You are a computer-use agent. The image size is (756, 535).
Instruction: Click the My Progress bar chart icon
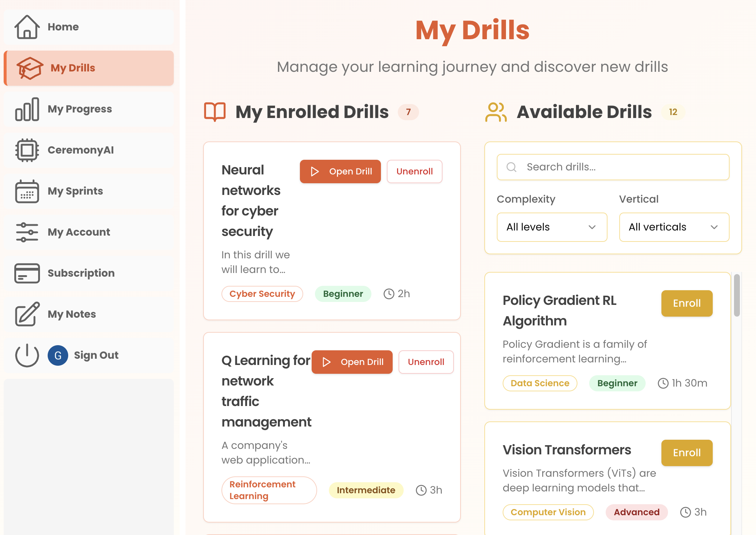(27, 109)
